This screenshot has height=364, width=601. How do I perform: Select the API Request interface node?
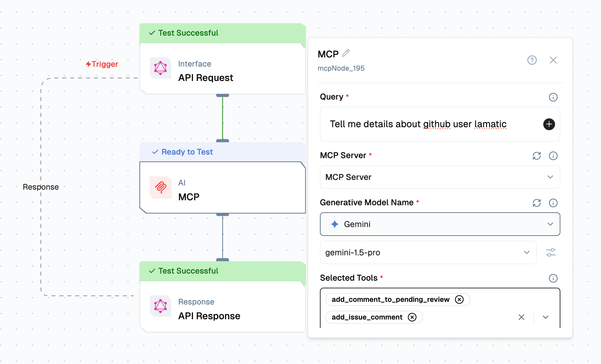tap(222, 71)
